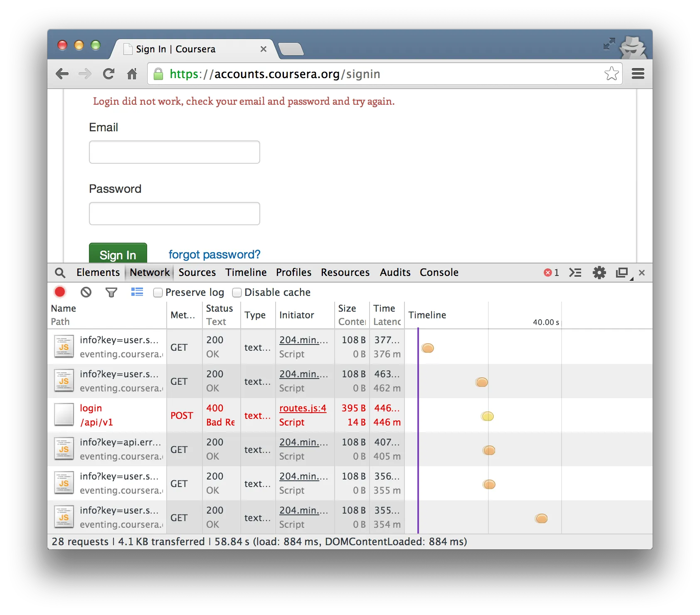
Task: Open routes.js:4 initiator link
Action: [x=303, y=408]
